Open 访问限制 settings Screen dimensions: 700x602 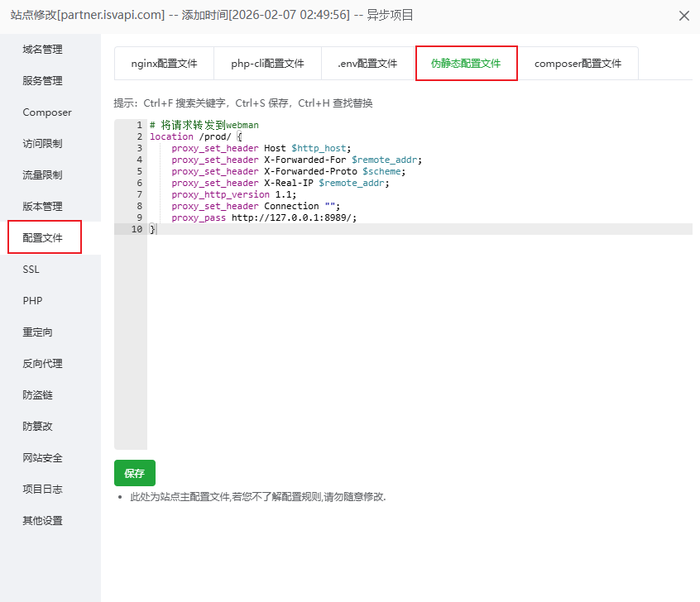(42, 144)
